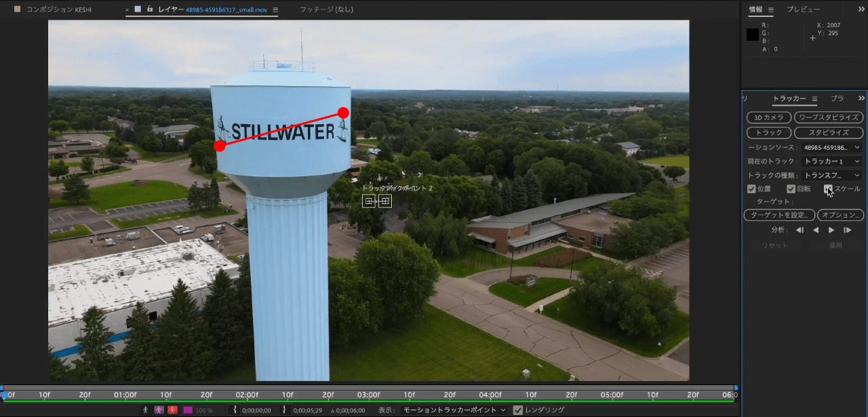Switch to the ブラ panel tab
This screenshot has width=868, height=417.
[837, 98]
